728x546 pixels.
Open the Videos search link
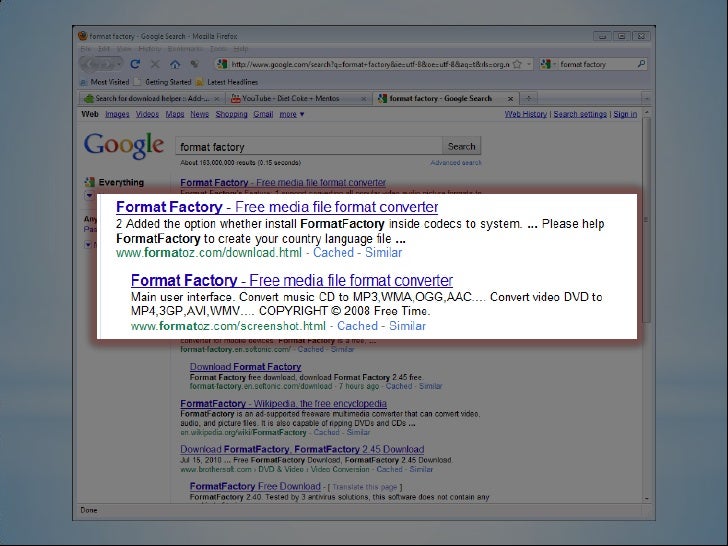coord(147,114)
